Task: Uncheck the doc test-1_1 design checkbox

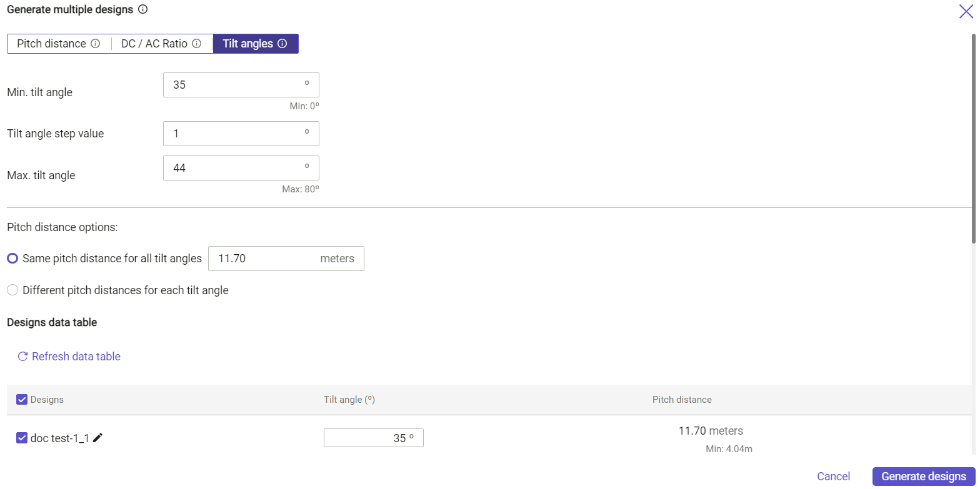Action: click(x=22, y=438)
